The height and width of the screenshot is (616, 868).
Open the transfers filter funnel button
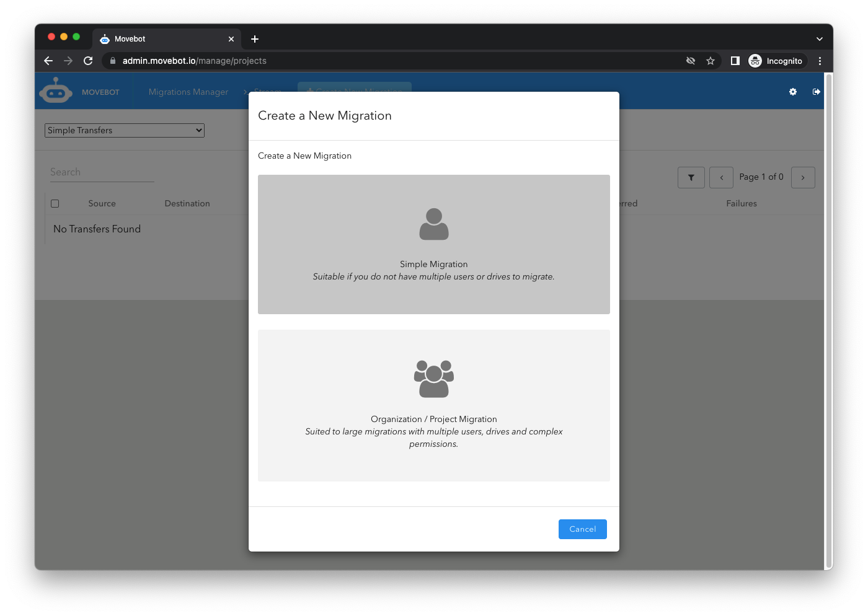coord(691,177)
